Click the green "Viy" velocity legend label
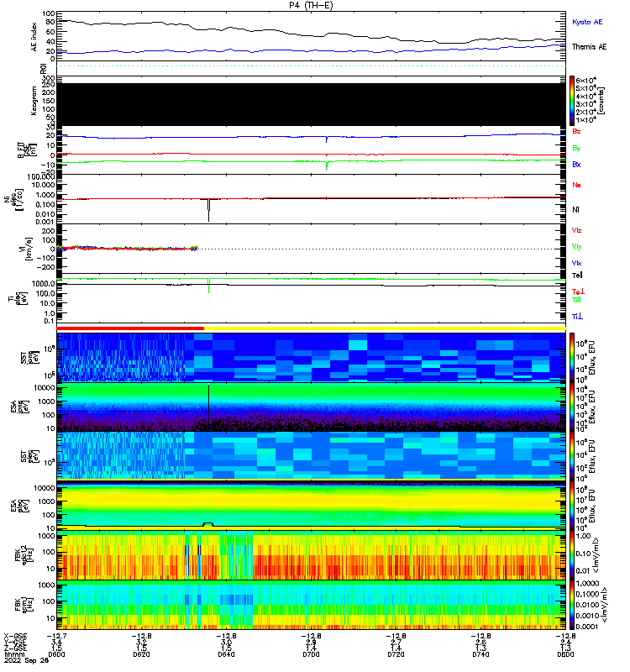The width and height of the screenshot is (630, 672). tap(576, 247)
